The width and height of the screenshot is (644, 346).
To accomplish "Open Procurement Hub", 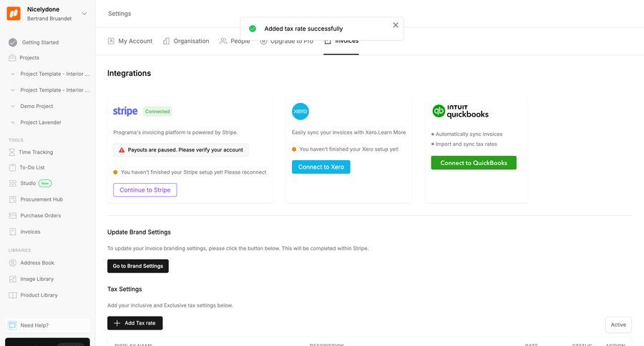I will 42,199.
